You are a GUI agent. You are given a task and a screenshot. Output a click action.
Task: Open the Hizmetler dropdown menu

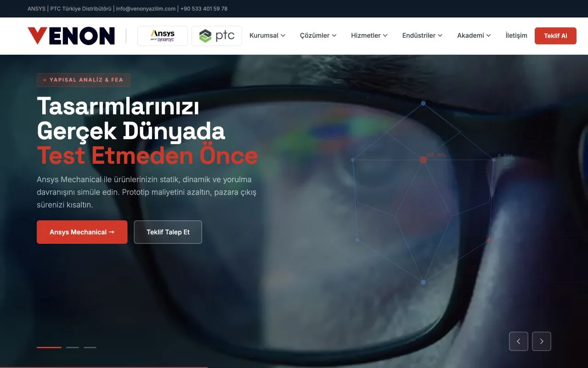point(369,35)
